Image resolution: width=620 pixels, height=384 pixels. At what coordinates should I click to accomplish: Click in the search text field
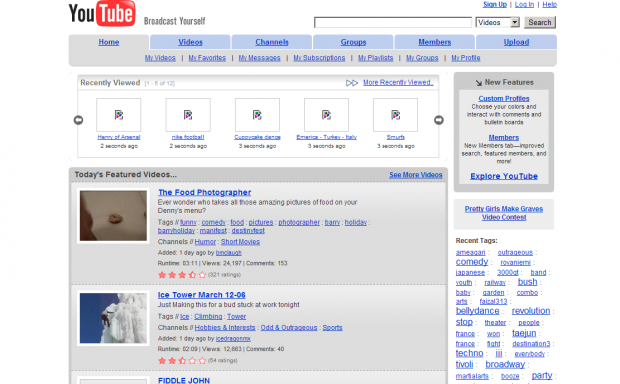pyautogui.click(x=393, y=23)
